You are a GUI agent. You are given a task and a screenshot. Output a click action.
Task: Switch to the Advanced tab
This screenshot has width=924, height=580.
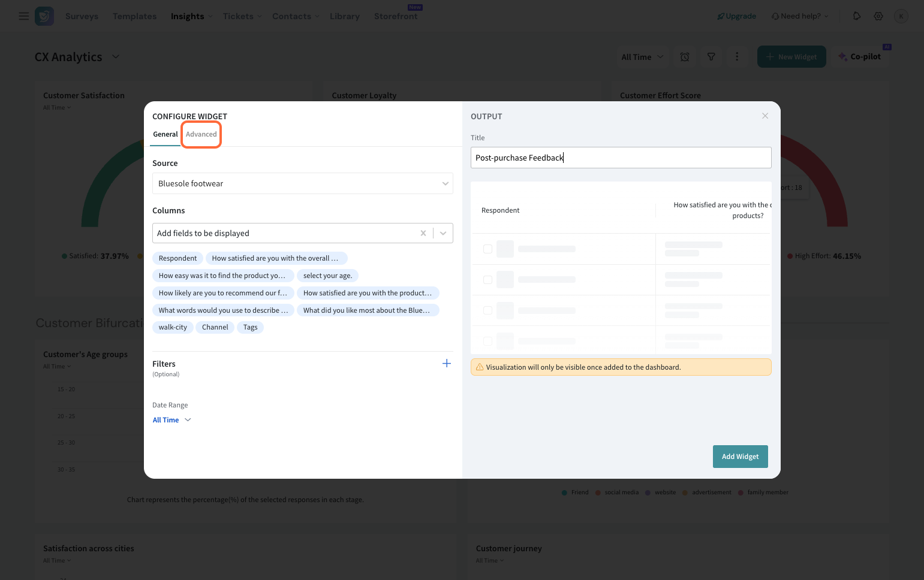point(201,134)
